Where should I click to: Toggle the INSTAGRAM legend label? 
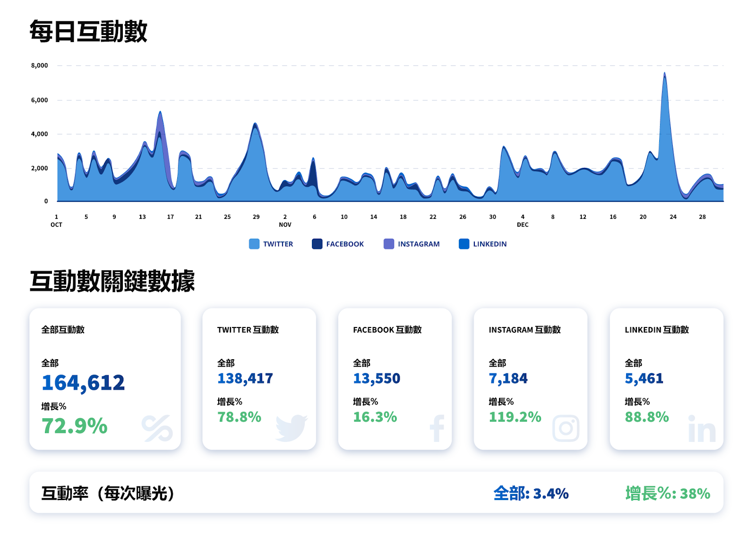tap(419, 244)
